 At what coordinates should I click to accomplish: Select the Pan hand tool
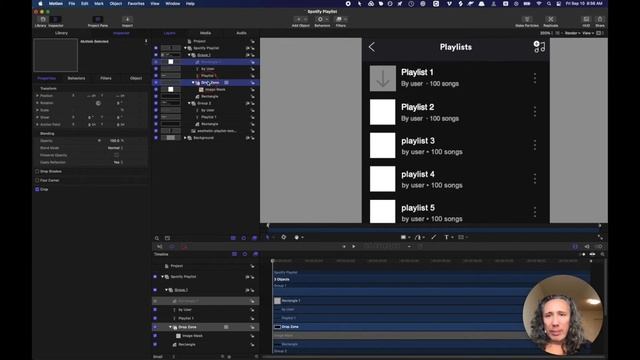[297, 237]
